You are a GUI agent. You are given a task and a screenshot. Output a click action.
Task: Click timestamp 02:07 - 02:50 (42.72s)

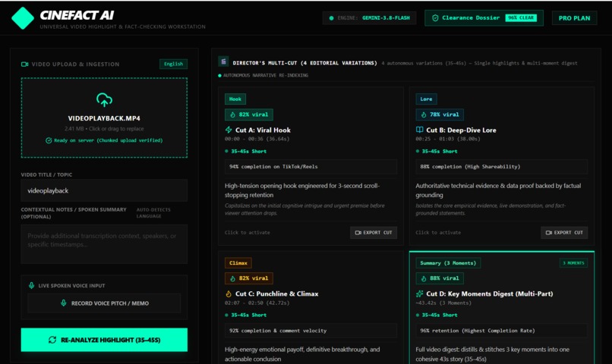pos(257,303)
